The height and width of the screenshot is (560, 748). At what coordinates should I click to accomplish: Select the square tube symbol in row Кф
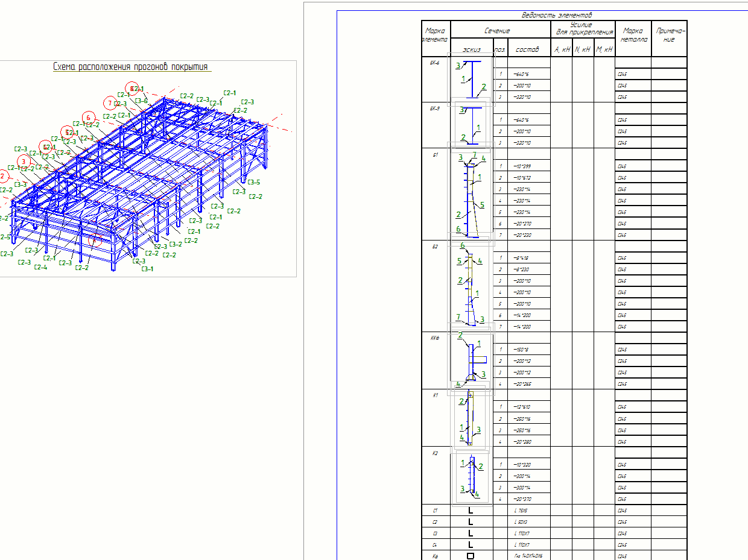coord(471,556)
